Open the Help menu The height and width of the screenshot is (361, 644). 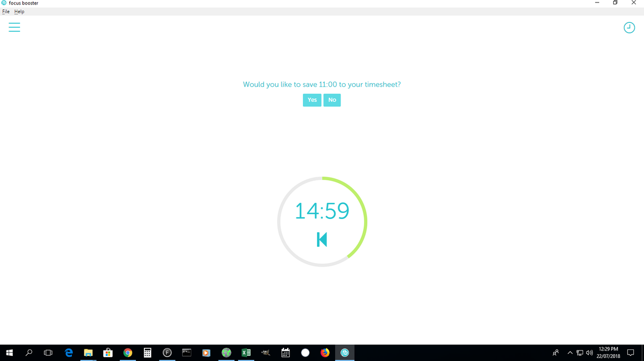pos(19,12)
